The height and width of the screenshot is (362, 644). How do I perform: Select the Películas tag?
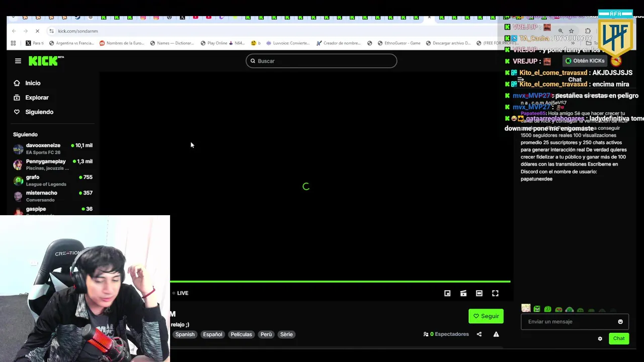242,334
